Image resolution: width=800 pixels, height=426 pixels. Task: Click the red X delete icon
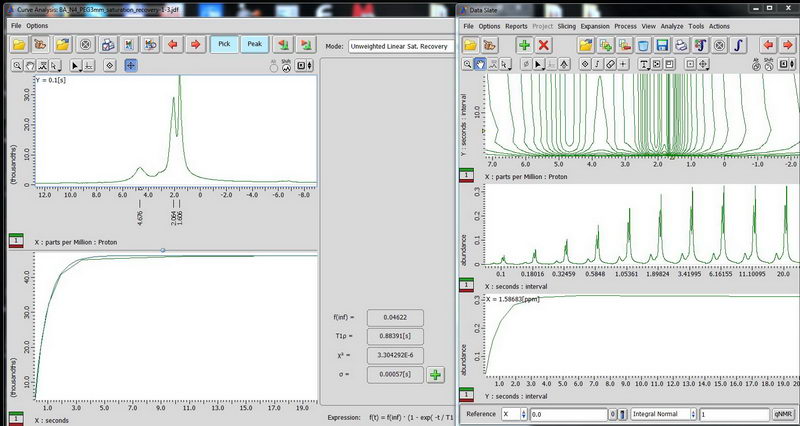[x=544, y=45]
